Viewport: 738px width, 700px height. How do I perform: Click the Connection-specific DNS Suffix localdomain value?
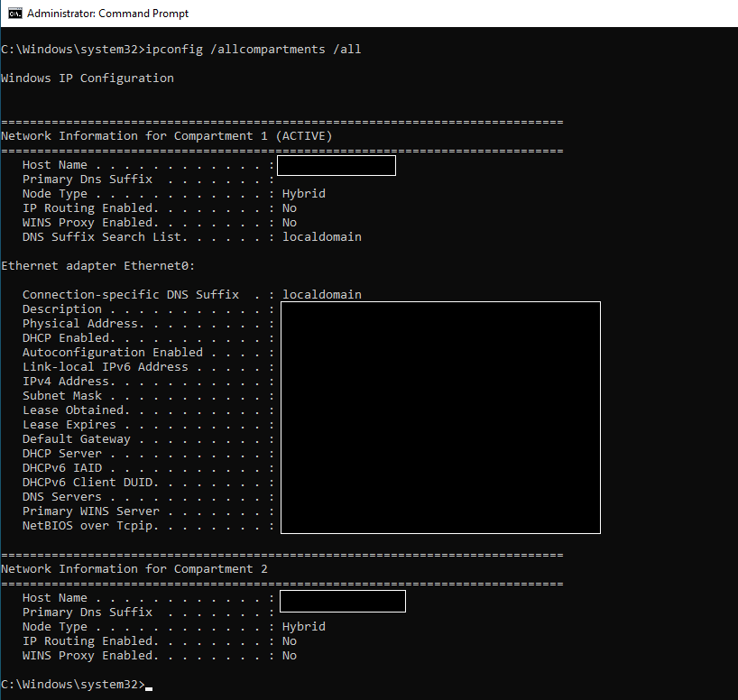pos(321,295)
